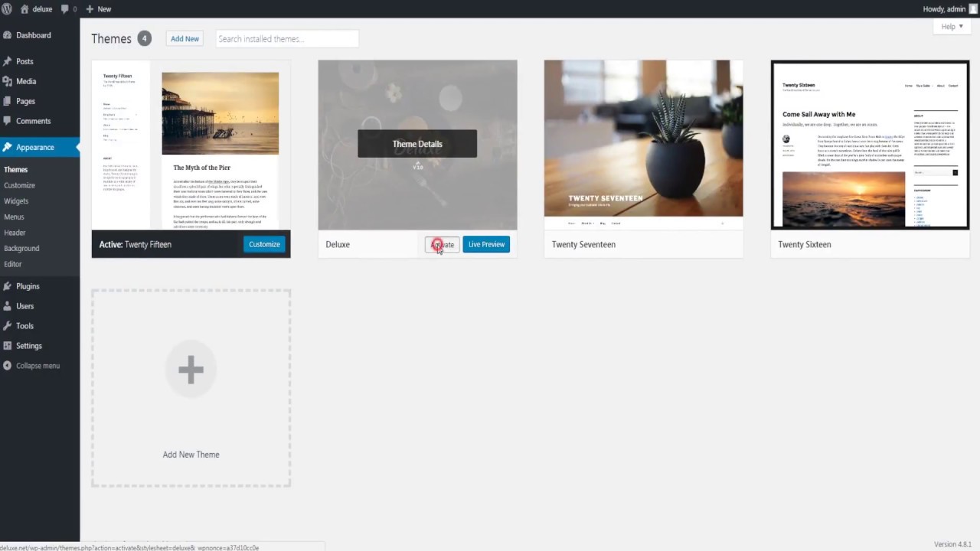This screenshot has width=980, height=551.
Task: Open the deluxe site home icon
Action: 24,9
